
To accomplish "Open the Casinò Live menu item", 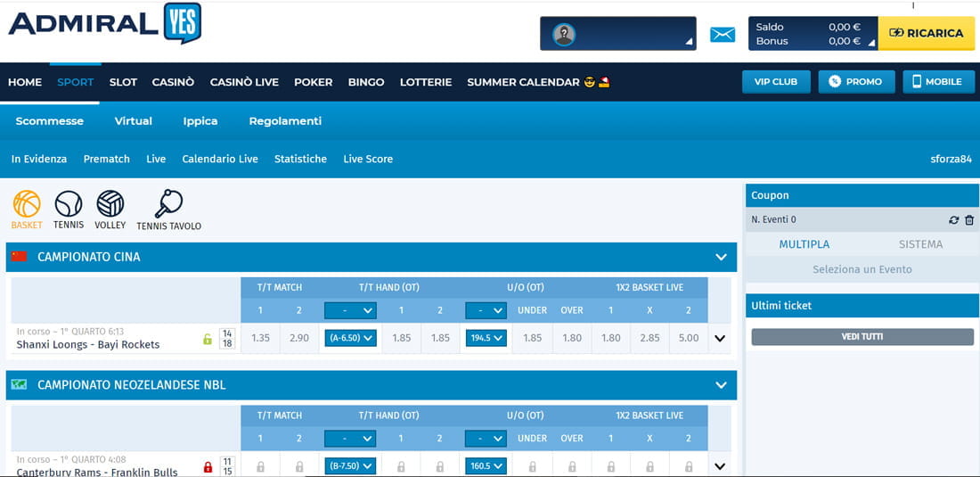I will point(244,82).
